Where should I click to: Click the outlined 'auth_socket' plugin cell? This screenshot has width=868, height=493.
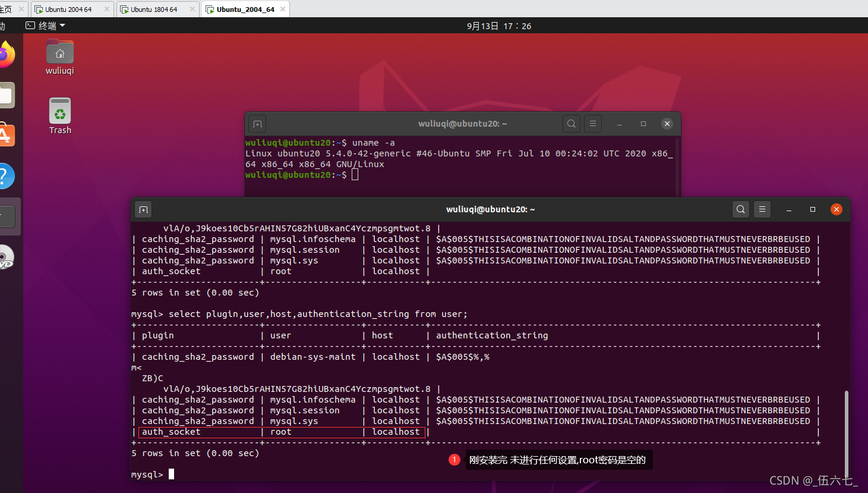coord(171,432)
